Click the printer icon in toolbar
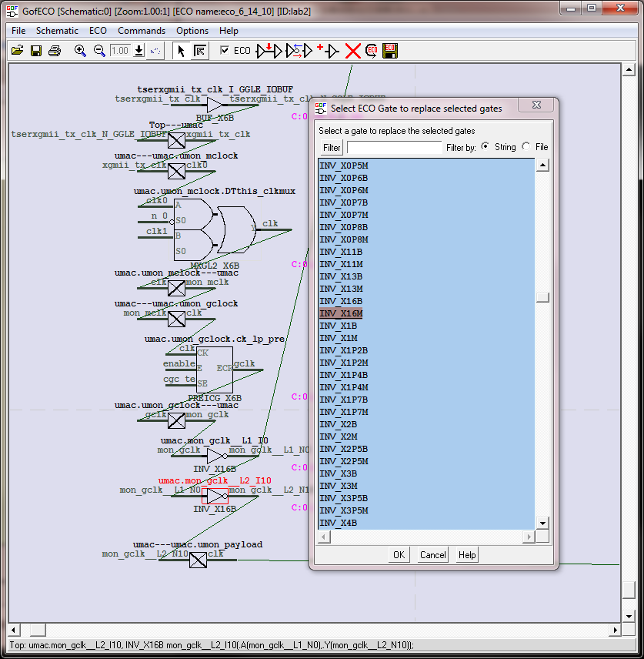This screenshot has height=659, width=644. tap(55, 51)
